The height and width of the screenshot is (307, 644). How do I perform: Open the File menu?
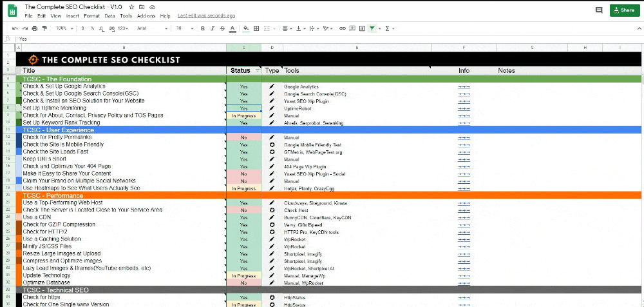28,16
